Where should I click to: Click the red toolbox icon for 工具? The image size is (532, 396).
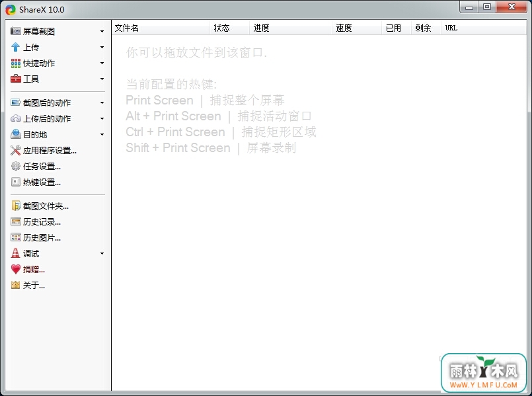pos(16,79)
